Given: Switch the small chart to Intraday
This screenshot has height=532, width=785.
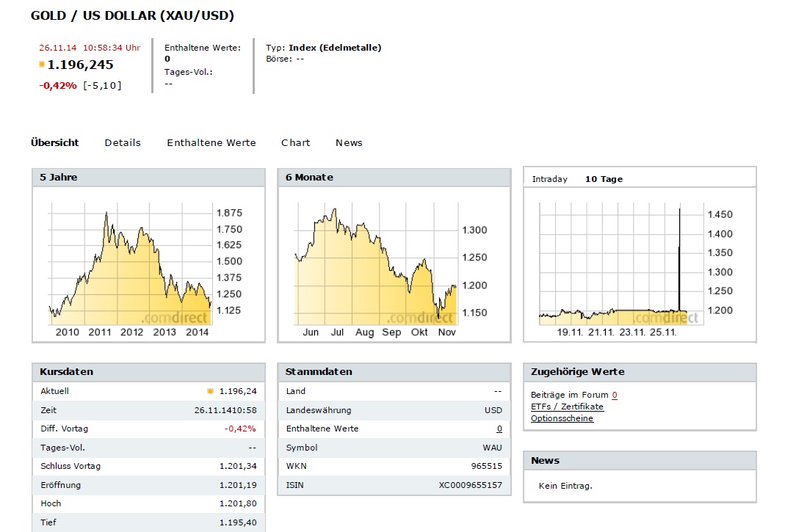Looking at the screenshot, I should point(549,179).
